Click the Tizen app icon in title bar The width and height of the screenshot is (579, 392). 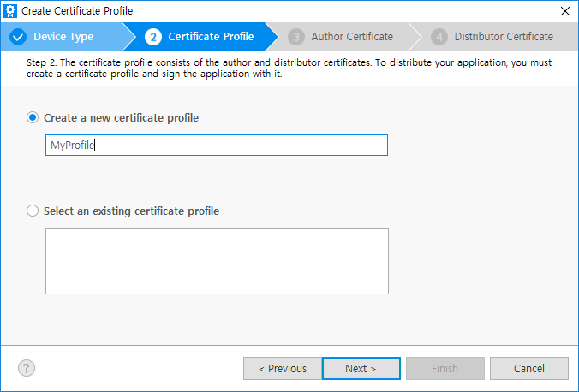(x=10, y=11)
